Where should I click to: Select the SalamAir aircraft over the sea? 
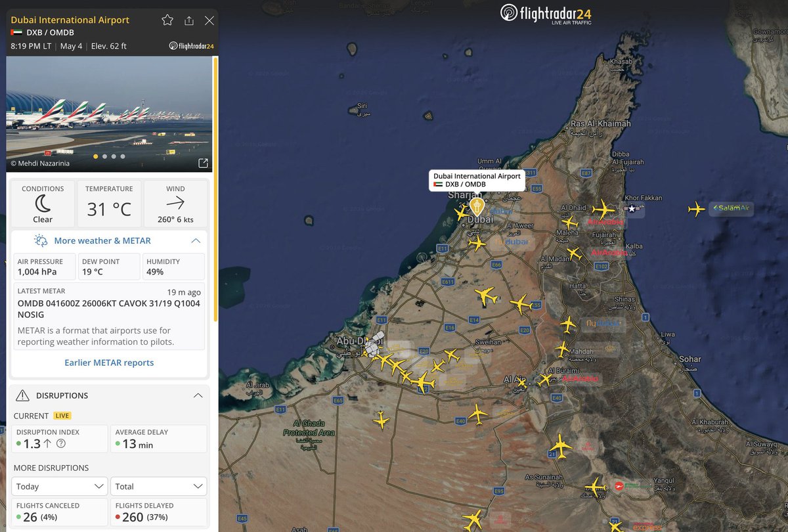(x=696, y=210)
